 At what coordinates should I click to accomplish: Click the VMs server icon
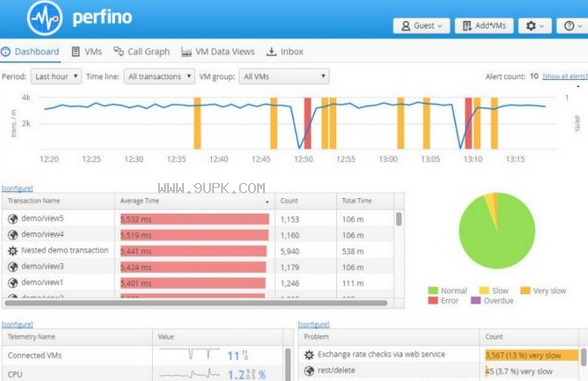[x=75, y=52]
